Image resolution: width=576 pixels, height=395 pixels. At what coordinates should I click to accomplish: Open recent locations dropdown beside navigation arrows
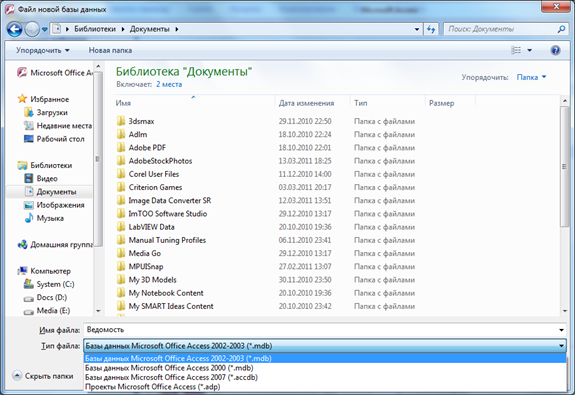(44, 29)
